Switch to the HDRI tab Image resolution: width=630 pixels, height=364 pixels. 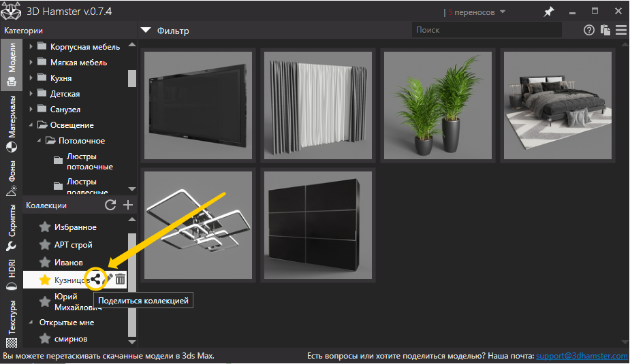12,274
